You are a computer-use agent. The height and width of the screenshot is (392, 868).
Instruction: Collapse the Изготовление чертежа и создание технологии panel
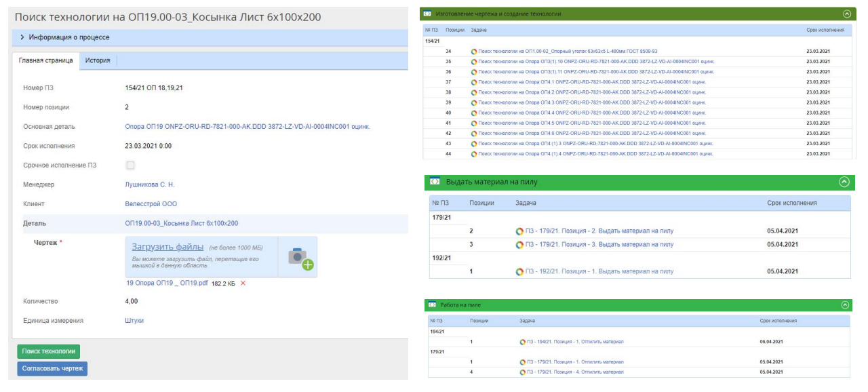pos(846,14)
